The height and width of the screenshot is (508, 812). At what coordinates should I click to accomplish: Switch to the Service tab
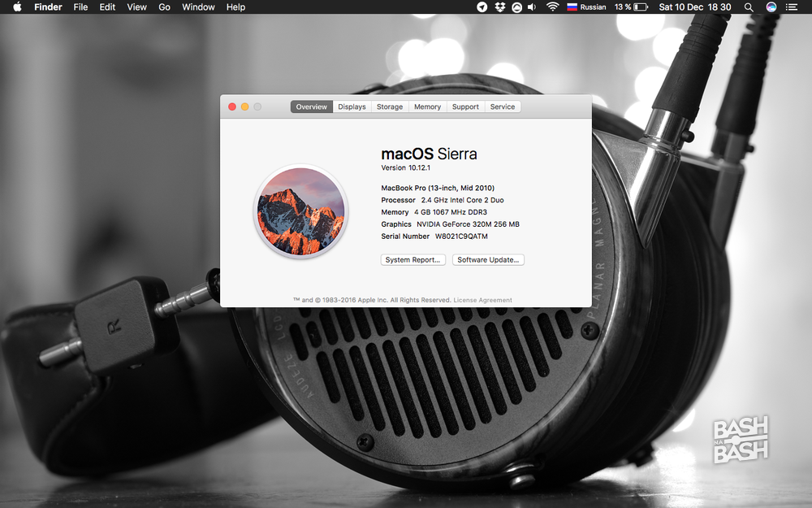point(503,106)
